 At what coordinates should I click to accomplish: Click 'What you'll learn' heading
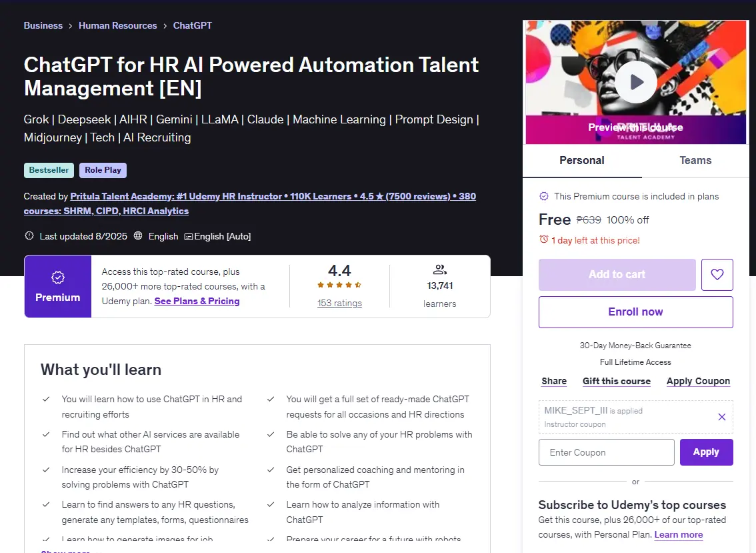pos(101,370)
